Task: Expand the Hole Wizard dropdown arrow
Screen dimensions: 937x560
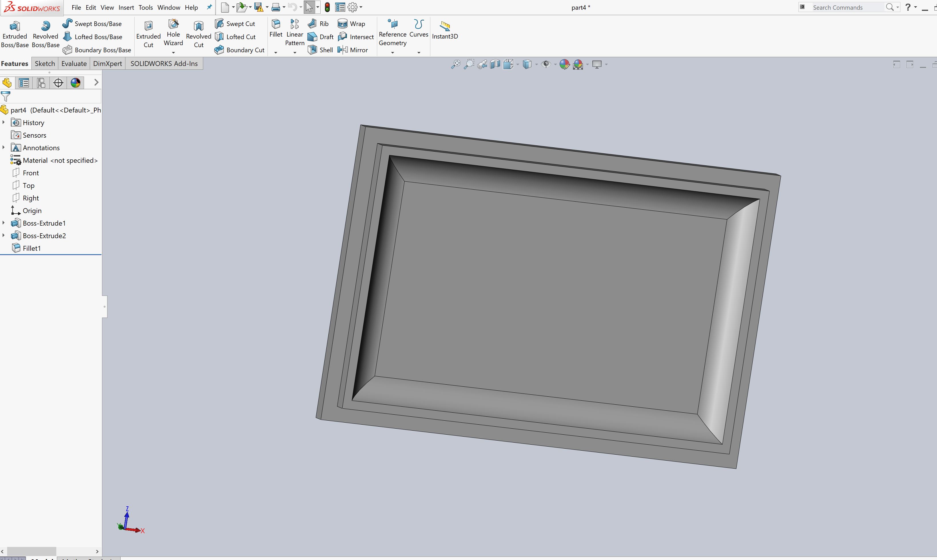Action: 173,53
